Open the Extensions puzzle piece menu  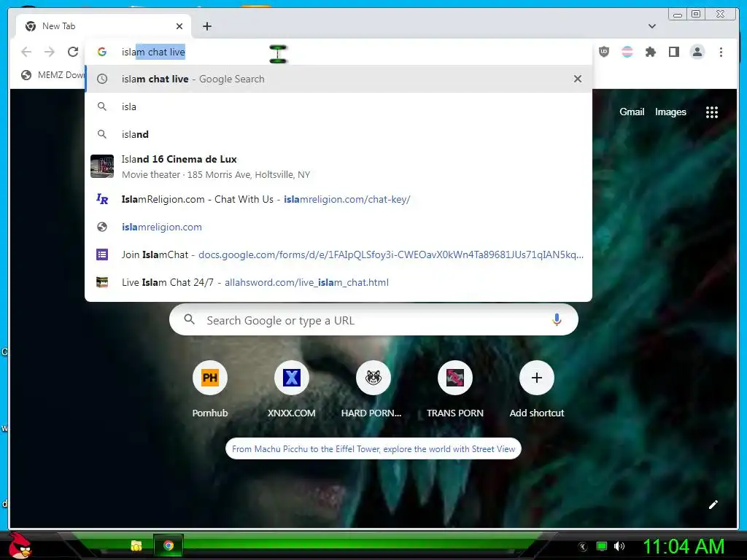651,52
